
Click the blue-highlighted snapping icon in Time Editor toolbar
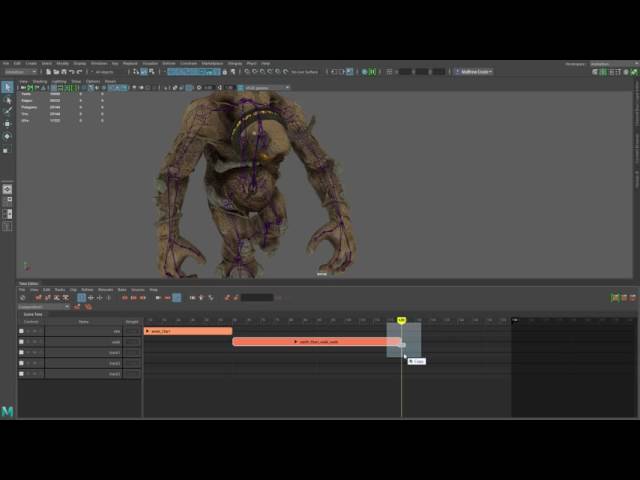pyautogui.click(x=177, y=298)
